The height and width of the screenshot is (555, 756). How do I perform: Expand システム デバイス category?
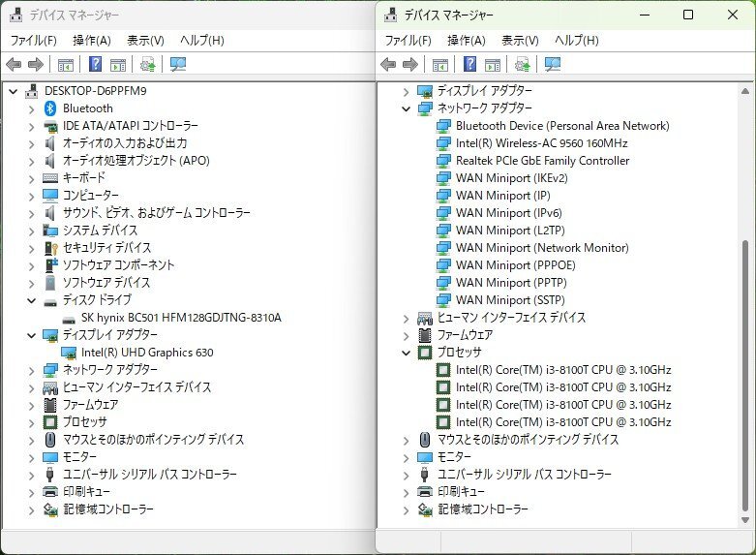coord(31,231)
